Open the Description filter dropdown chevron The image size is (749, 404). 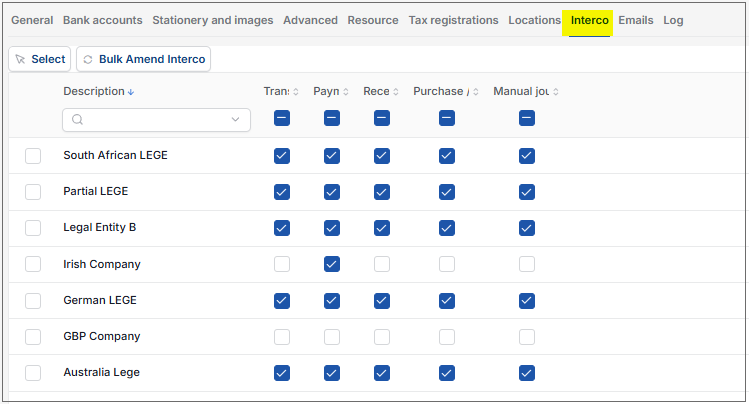[x=235, y=119]
